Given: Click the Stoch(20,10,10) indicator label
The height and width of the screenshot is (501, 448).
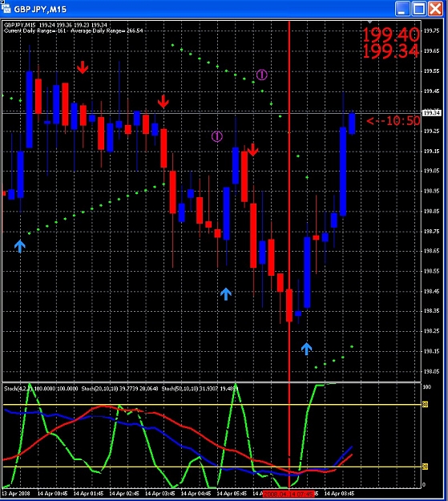Looking at the screenshot, I should point(119,389).
